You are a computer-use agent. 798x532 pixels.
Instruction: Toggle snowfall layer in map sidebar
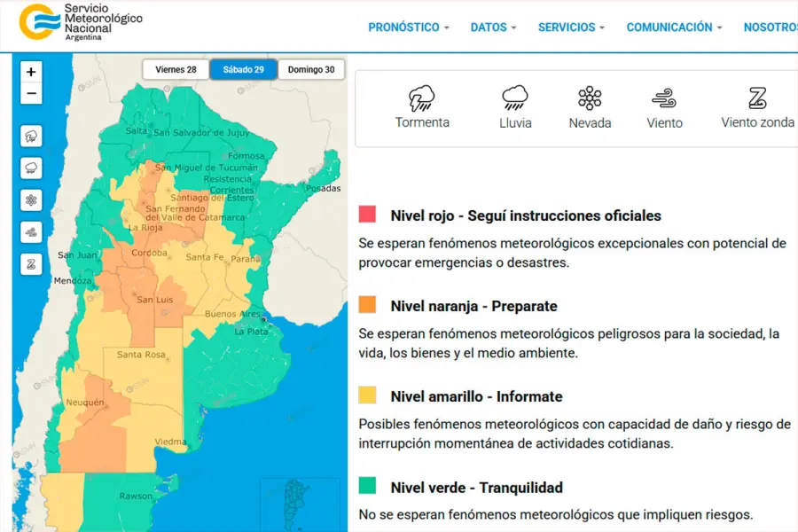pyautogui.click(x=31, y=199)
